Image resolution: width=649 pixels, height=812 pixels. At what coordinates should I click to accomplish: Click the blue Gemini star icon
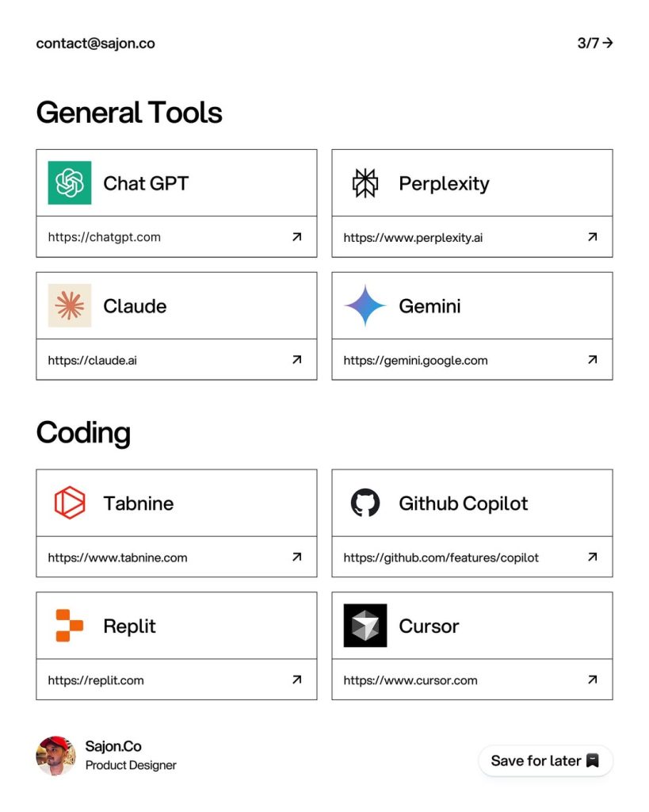coord(365,305)
